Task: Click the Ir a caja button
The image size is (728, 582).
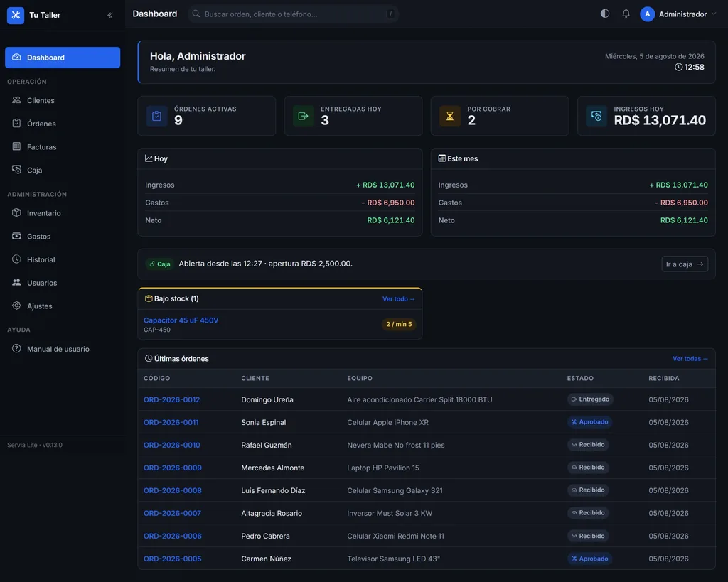Action: pos(685,264)
